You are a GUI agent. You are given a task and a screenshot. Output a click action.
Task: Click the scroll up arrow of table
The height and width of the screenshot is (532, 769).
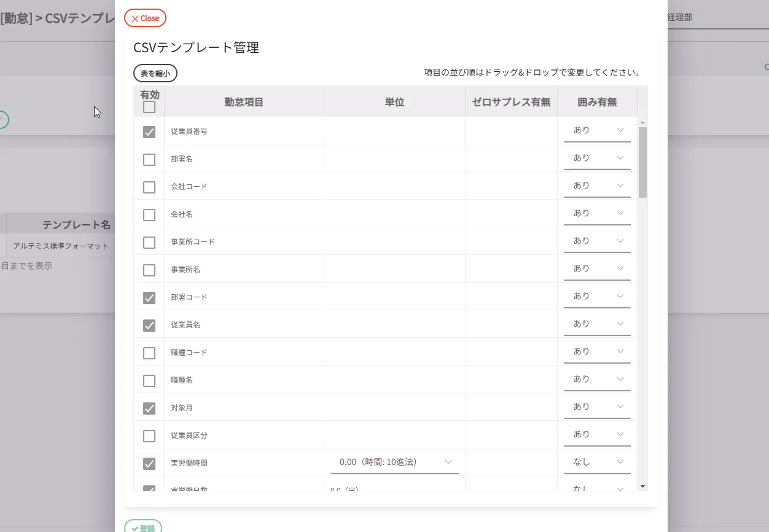coord(642,123)
